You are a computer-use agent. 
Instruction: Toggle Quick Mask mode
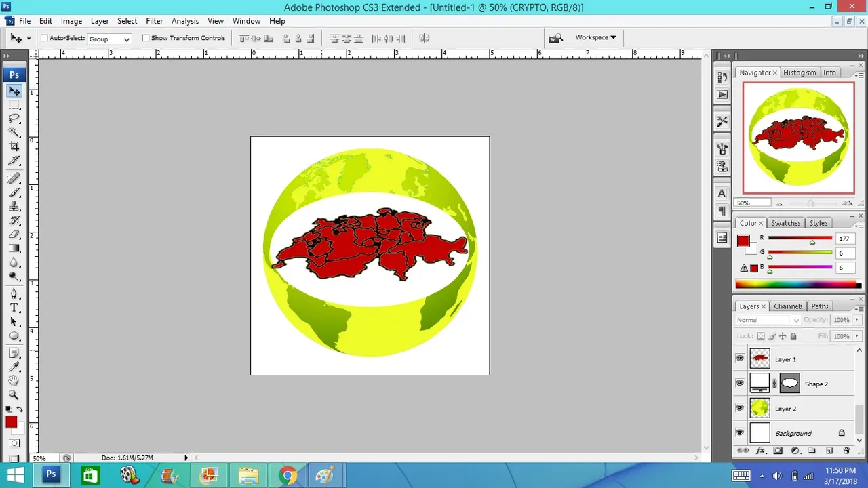point(14,443)
